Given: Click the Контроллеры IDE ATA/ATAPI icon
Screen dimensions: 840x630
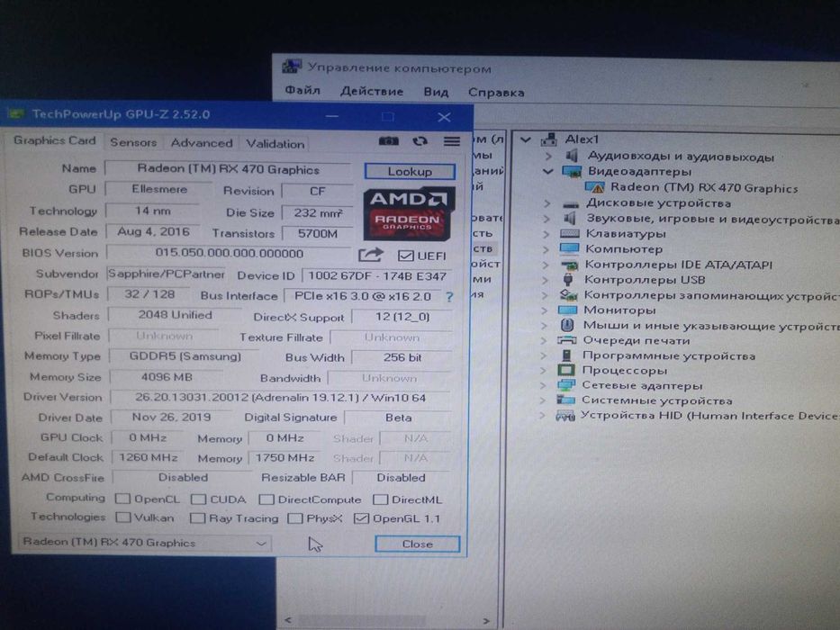Looking at the screenshot, I should coord(569,264).
